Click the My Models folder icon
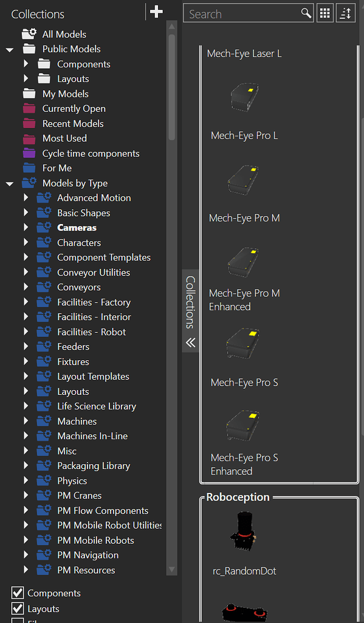The width and height of the screenshot is (364, 623). point(29,94)
